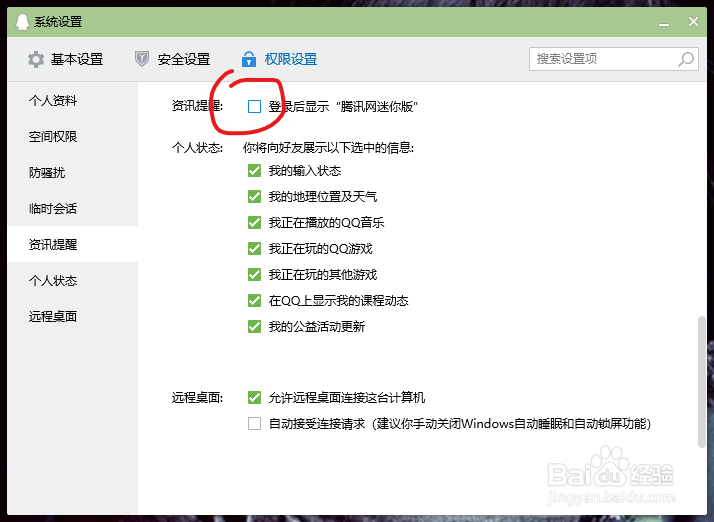Screen dimensions: 714x522
Task: Enable 登录后显示“腾讯网迷你版” checkbox
Action: [254, 106]
